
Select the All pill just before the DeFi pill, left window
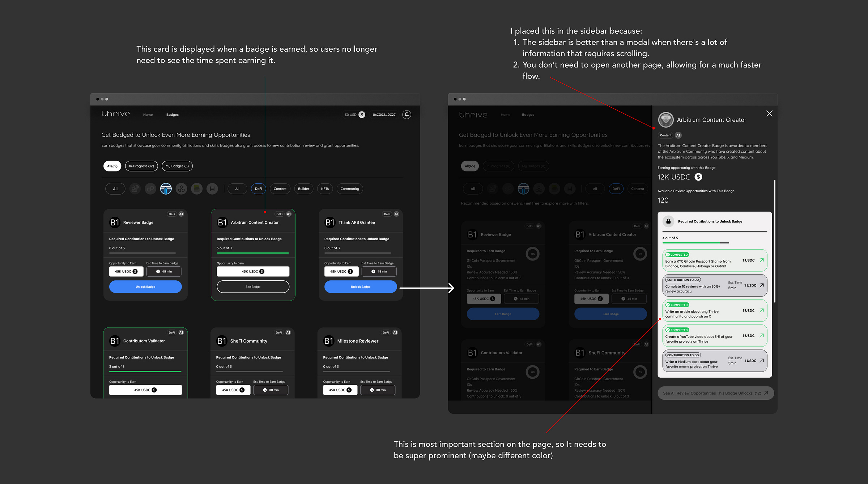[237, 189]
